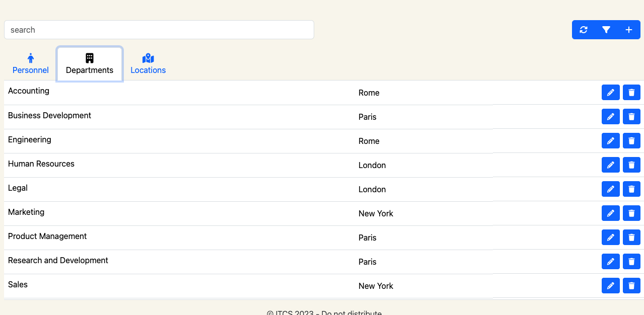Delete the Engineering department
The image size is (644, 315).
(x=631, y=141)
